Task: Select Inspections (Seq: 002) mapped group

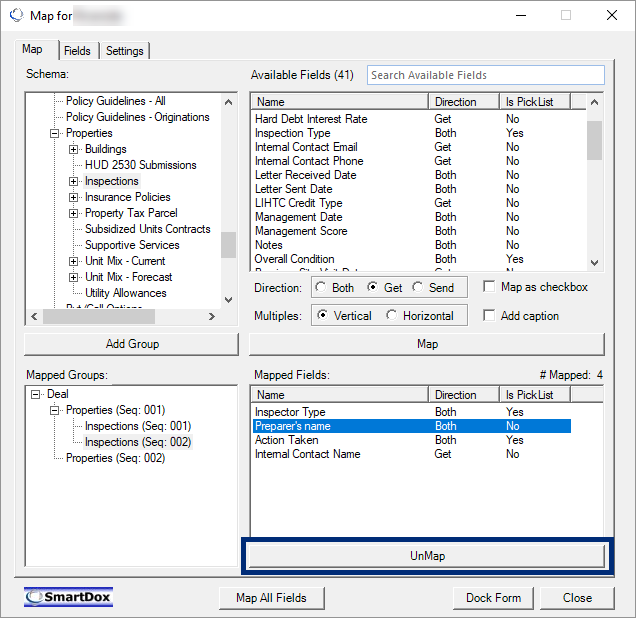Action: pos(138,442)
